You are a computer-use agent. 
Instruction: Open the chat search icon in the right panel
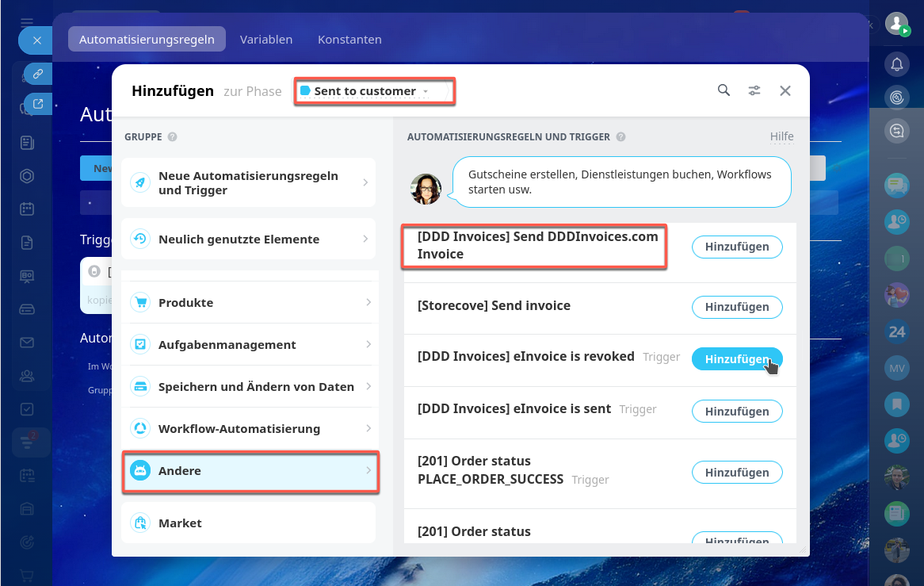pyautogui.click(x=897, y=130)
